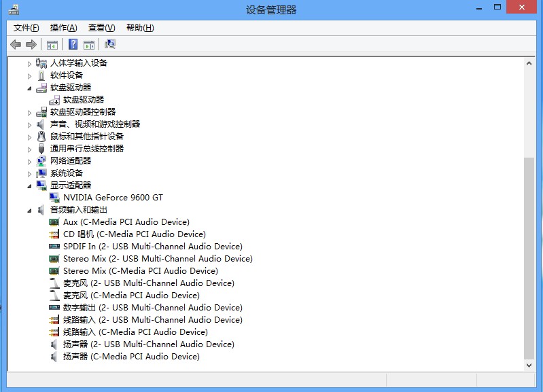Click the NVIDIA GeForce 9600 GT device icon
The height and width of the screenshot is (392, 543).
coord(54,198)
